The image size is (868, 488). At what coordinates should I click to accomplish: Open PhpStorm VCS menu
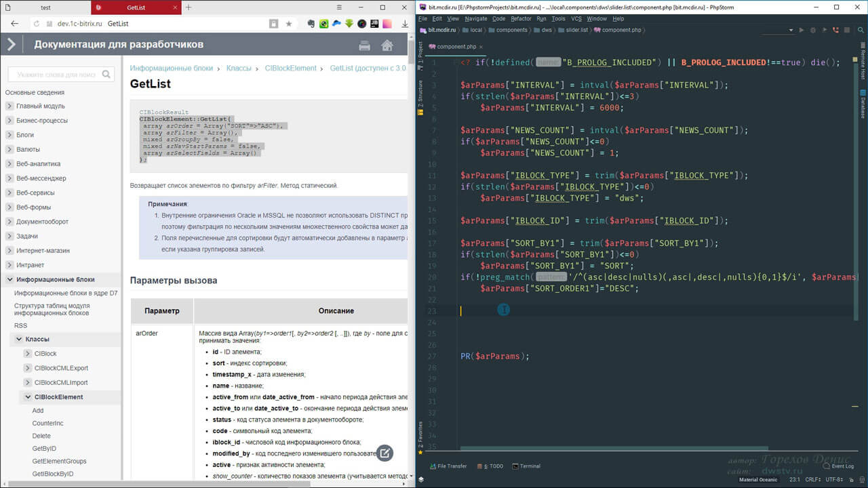(x=576, y=19)
